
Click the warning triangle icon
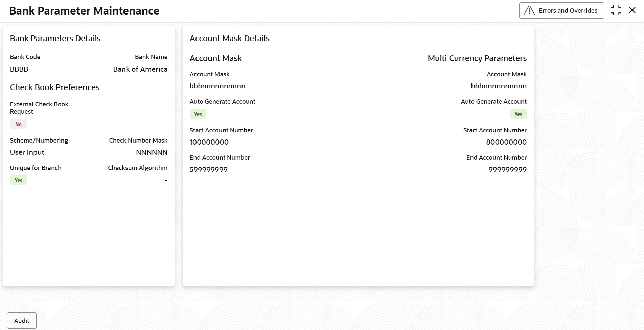click(x=529, y=11)
